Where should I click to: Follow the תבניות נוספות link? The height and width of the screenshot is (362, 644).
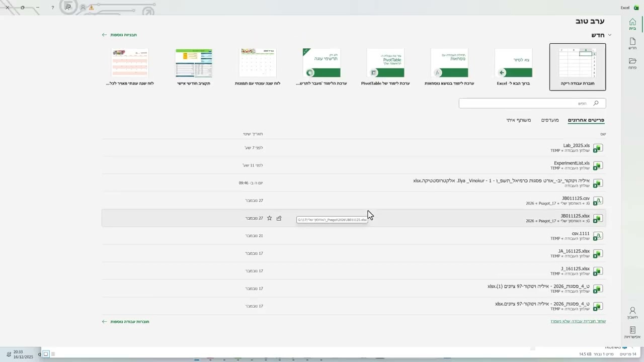click(x=119, y=35)
